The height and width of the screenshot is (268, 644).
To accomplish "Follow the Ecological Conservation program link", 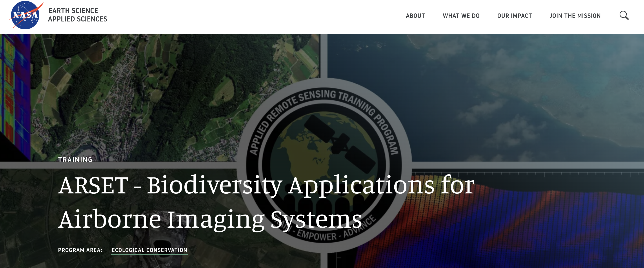I will point(149,250).
